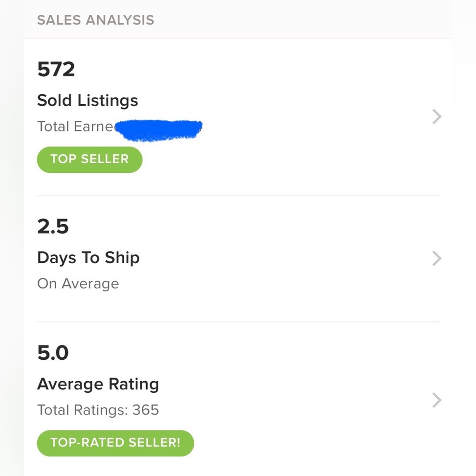Select the 2.5 days figure

[x=53, y=226]
